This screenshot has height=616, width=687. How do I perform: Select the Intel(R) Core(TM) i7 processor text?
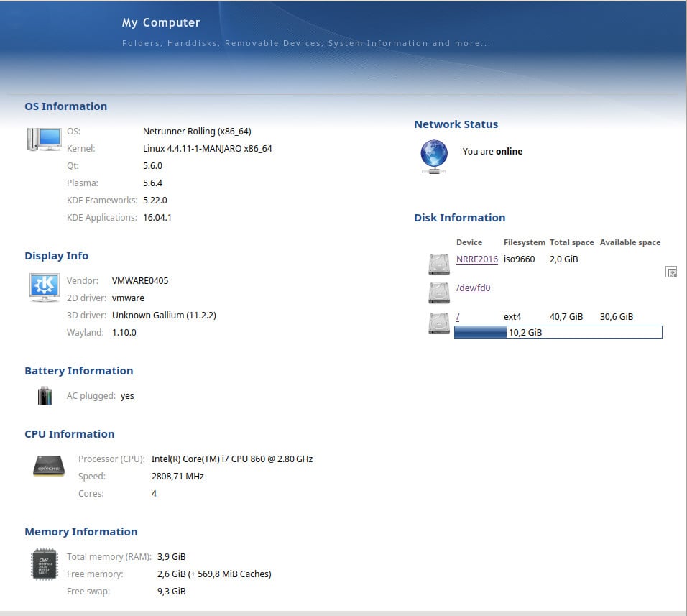click(232, 459)
